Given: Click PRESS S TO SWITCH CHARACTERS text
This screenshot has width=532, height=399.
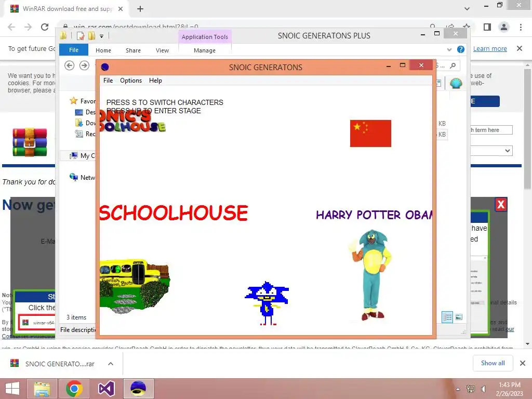Looking at the screenshot, I should point(165,102).
